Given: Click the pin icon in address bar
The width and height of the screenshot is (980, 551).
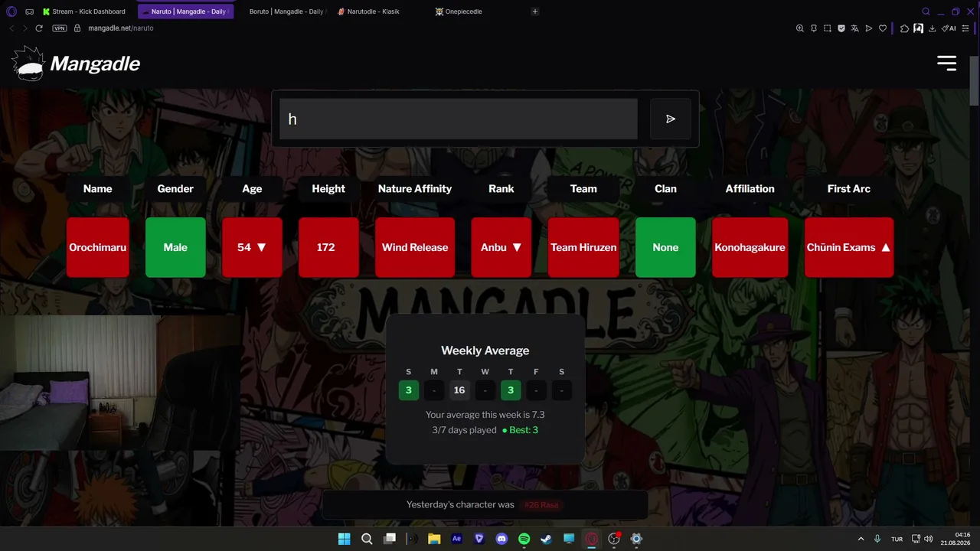Looking at the screenshot, I should point(814,28).
